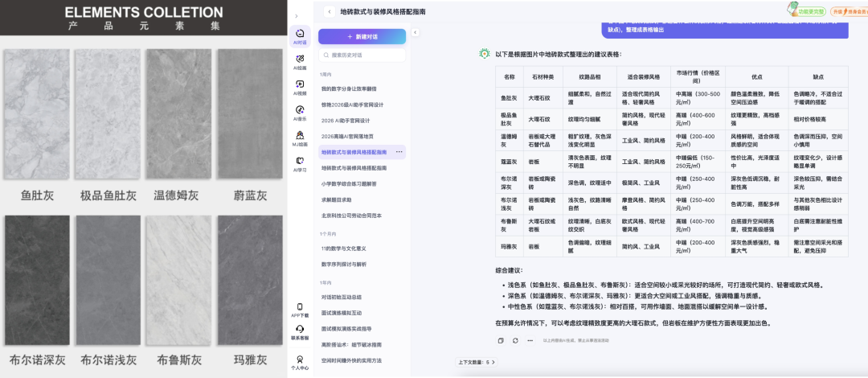This screenshot has width=868, height=378.
Task: Open the AI视频 video tool
Action: (x=300, y=88)
